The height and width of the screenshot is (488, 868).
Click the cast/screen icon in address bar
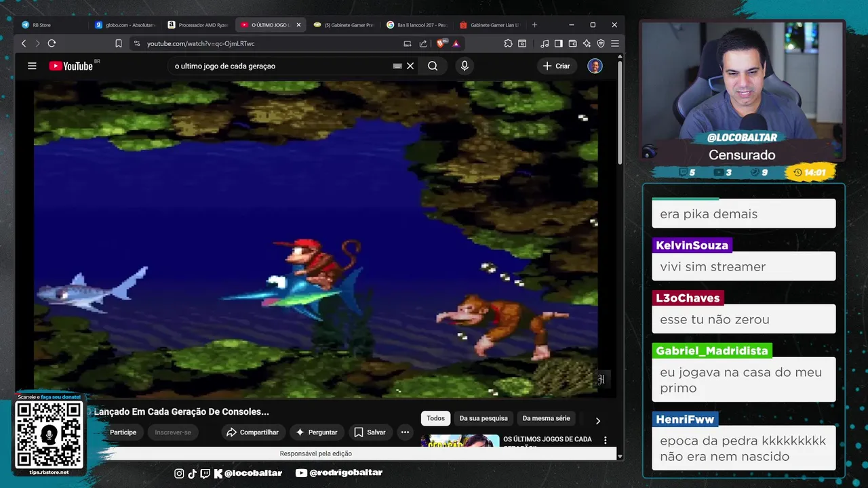408,43
